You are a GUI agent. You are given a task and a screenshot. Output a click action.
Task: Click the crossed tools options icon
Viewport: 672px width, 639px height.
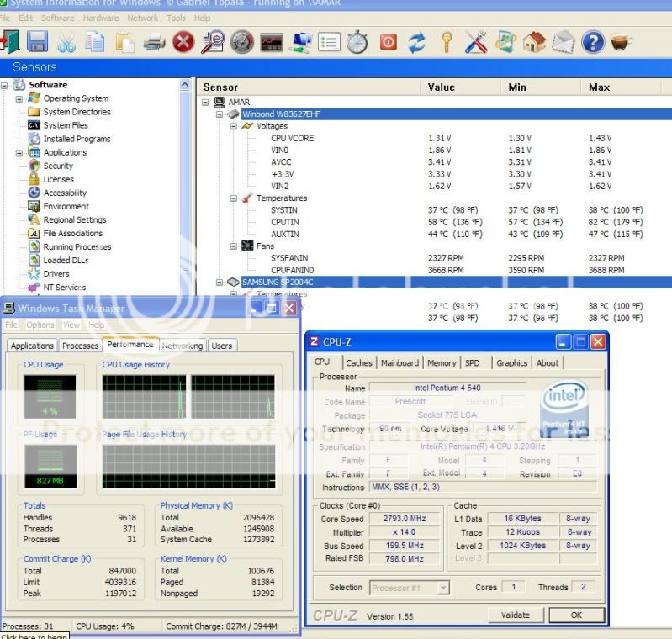(476, 42)
